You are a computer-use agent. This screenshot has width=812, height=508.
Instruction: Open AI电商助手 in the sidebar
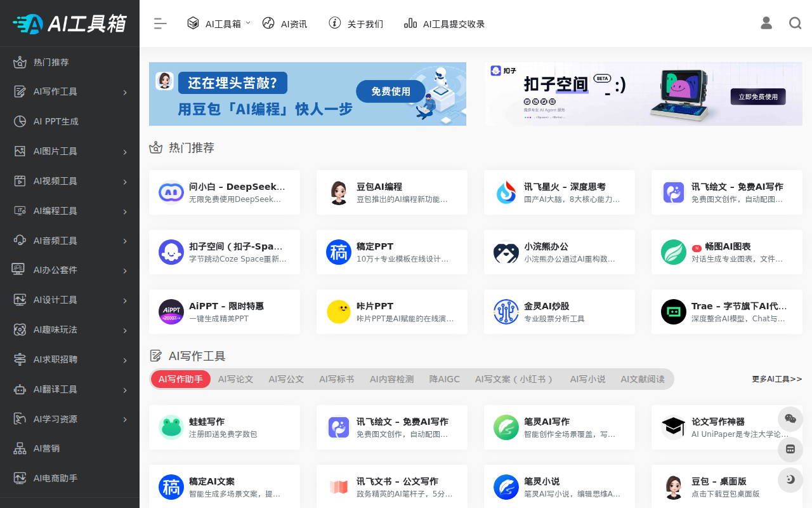point(70,478)
